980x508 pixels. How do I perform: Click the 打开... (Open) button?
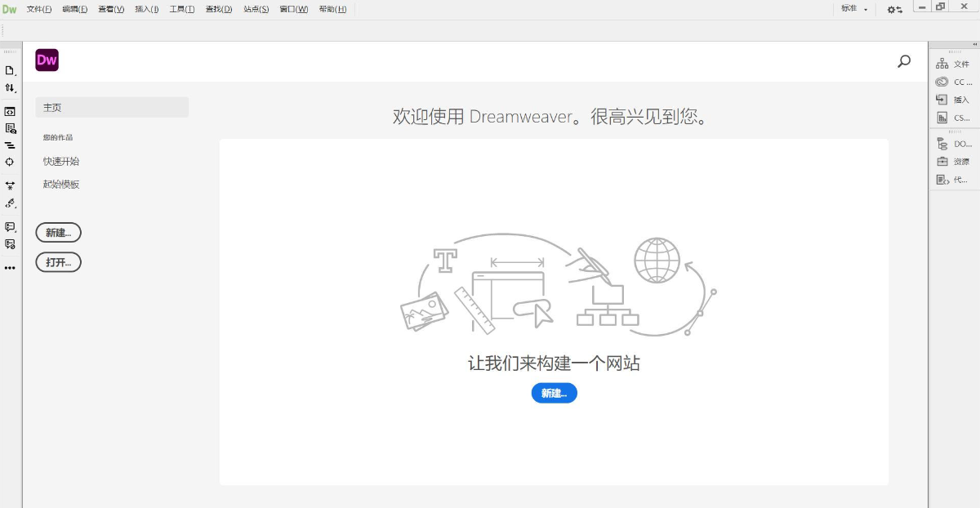[x=58, y=262]
